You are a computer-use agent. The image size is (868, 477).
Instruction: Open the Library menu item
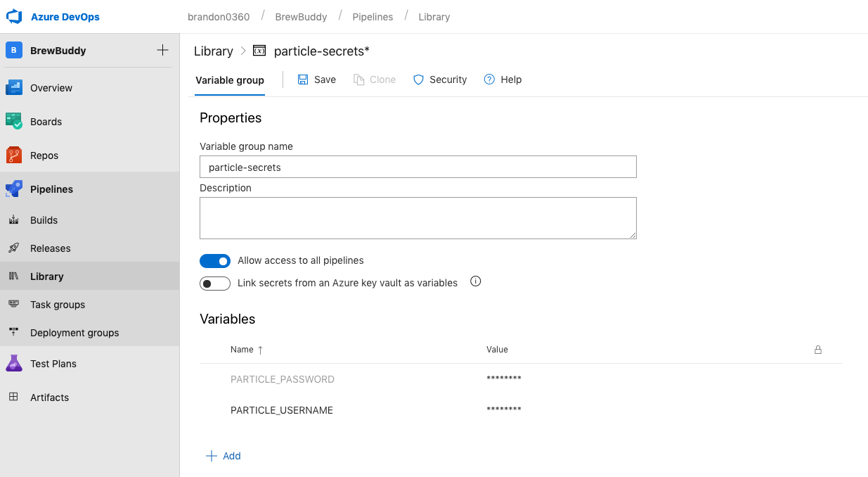(47, 276)
